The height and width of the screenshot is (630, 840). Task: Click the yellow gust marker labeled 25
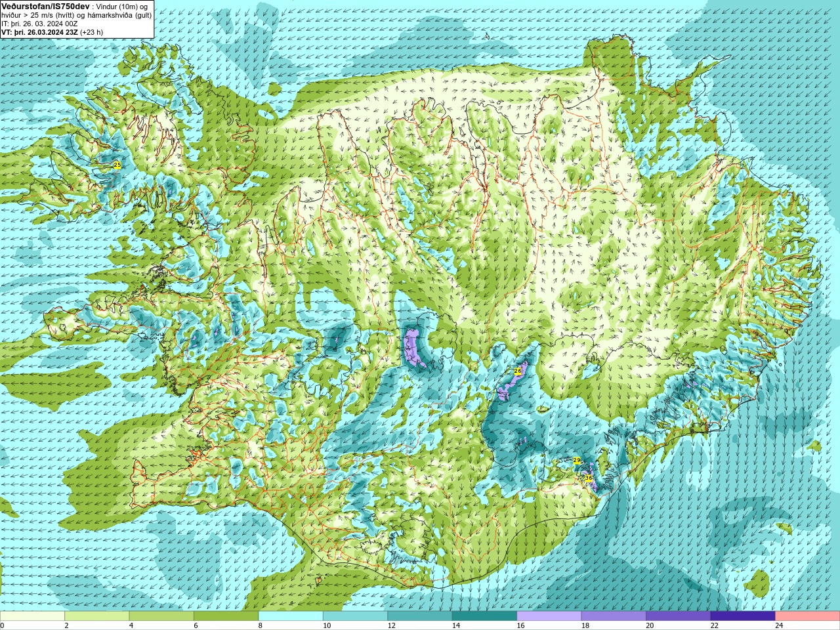coord(117,165)
